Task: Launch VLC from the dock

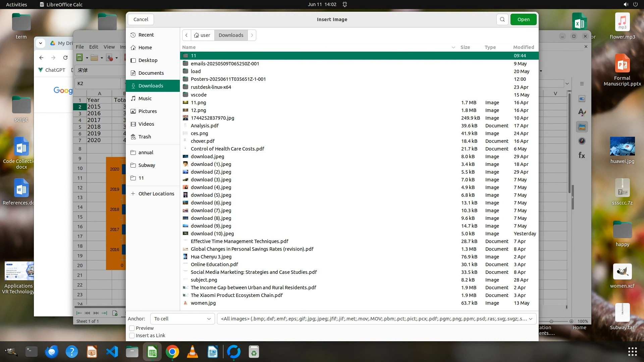Action: 193,352
